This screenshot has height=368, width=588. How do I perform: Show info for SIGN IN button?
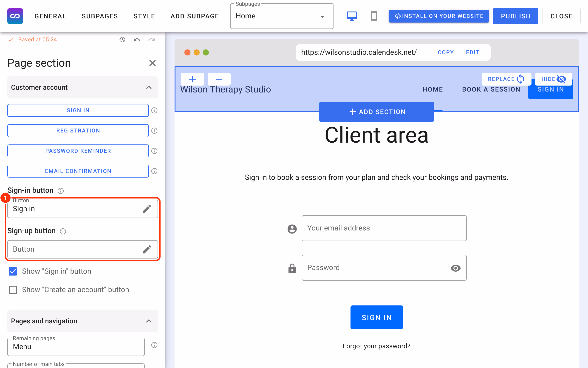154,110
